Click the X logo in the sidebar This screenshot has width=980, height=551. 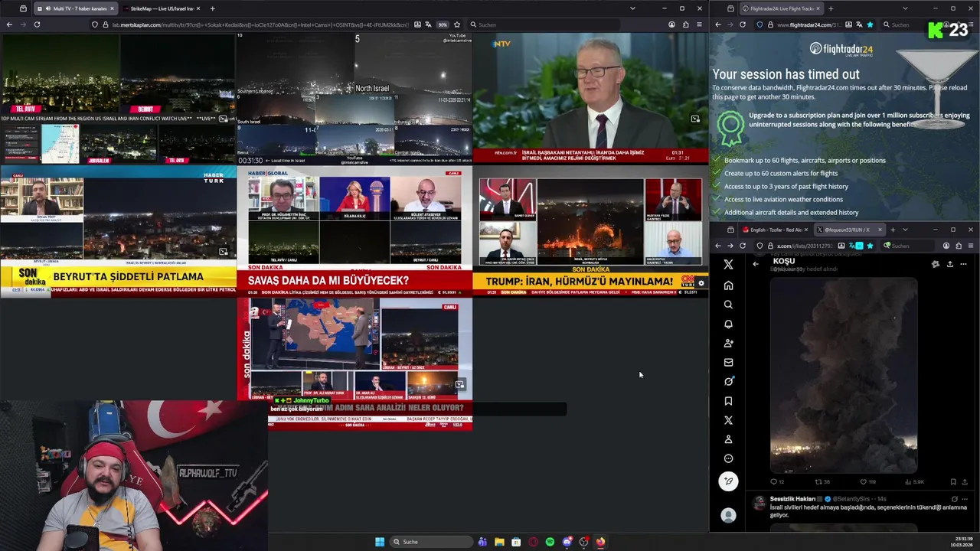pyautogui.click(x=728, y=264)
